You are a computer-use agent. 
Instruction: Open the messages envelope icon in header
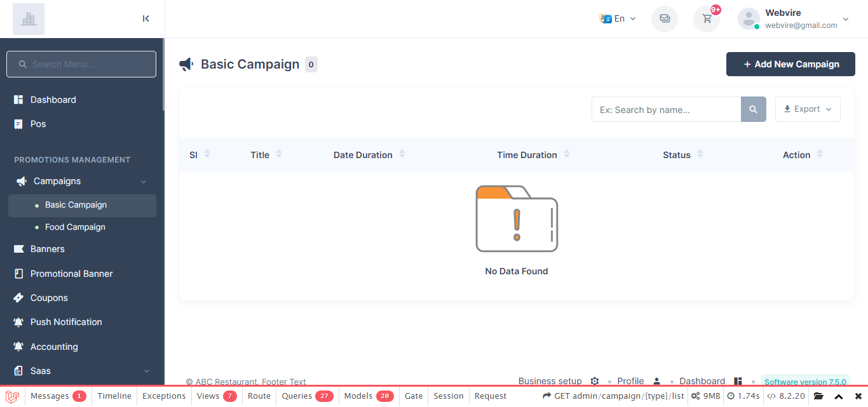665,18
